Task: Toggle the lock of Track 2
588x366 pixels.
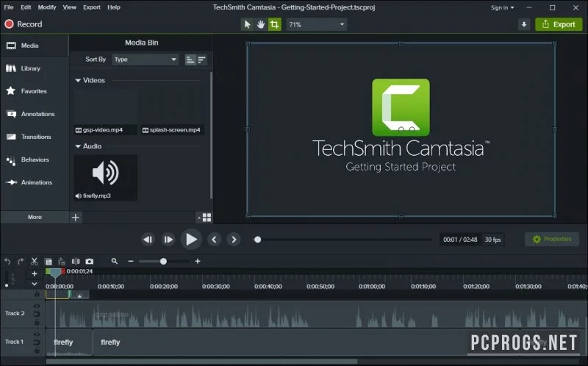Action: coord(37,323)
